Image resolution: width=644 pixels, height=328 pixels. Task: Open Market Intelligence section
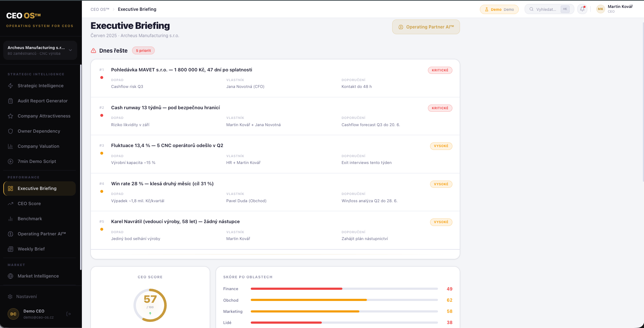[40, 276]
